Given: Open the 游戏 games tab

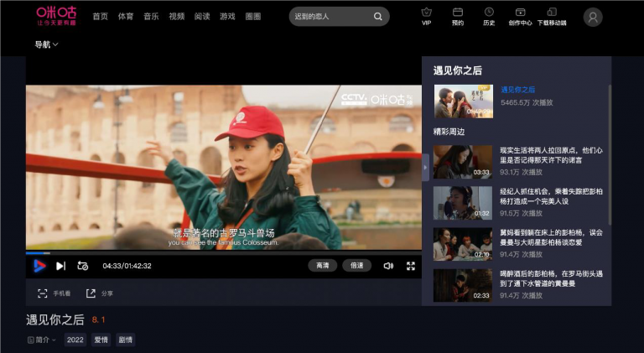Looking at the screenshot, I should point(227,17).
